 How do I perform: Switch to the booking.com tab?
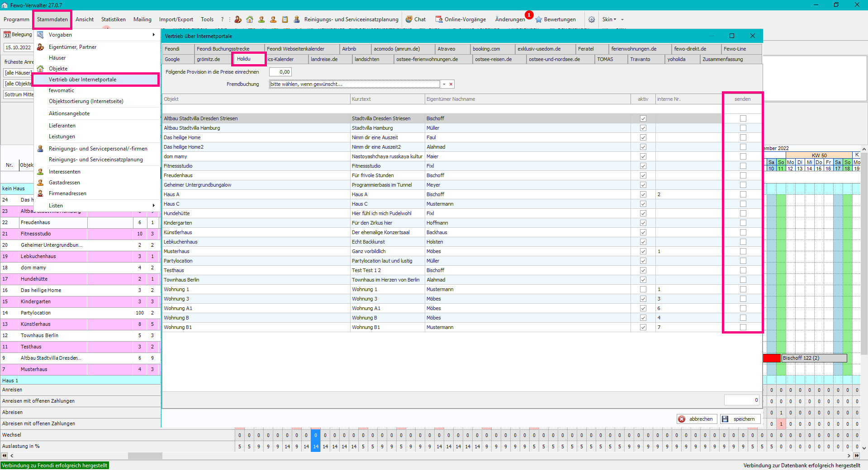pos(492,49)
